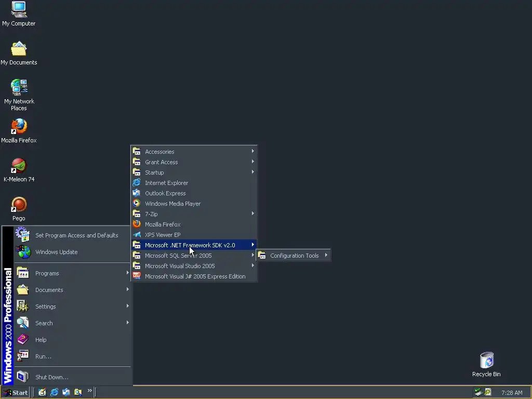This screenshot has height=399, width=532.
Task: Click the Safely Remove Hardware tray icon
Action: point(478,392)
